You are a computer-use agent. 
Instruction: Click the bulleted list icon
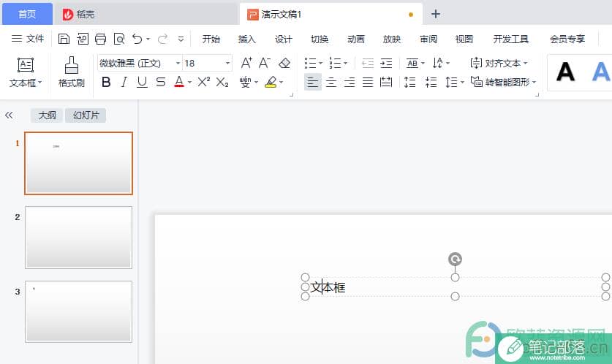310,63
